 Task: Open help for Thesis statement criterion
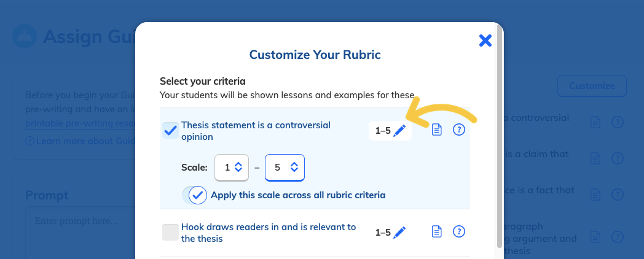459,130
